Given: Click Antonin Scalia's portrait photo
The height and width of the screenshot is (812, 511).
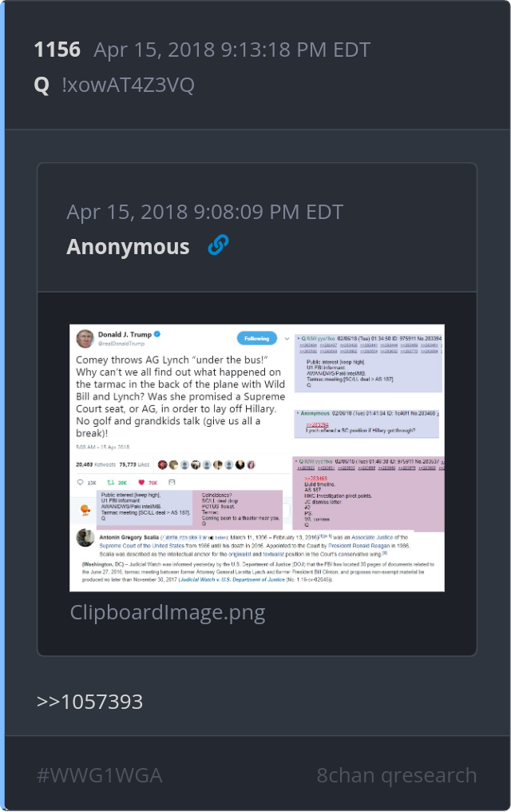Looking at the screenshot, I should [85, 538].
